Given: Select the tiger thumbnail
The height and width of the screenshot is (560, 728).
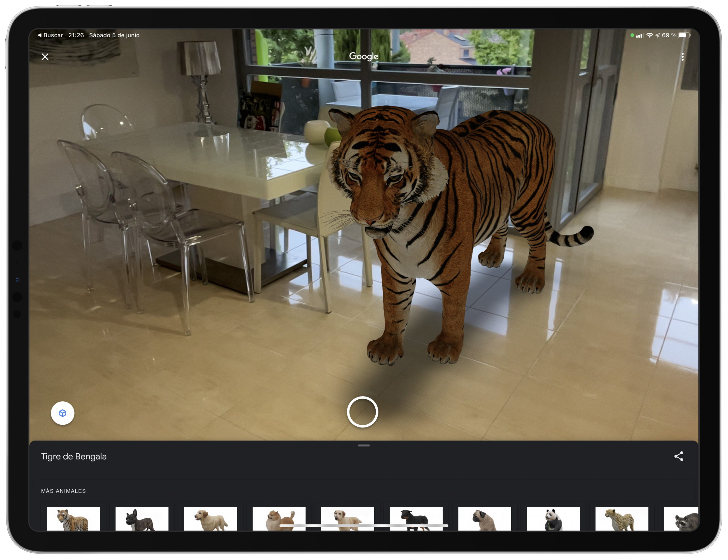Looking at the screenshot, I should pos(73,518).
